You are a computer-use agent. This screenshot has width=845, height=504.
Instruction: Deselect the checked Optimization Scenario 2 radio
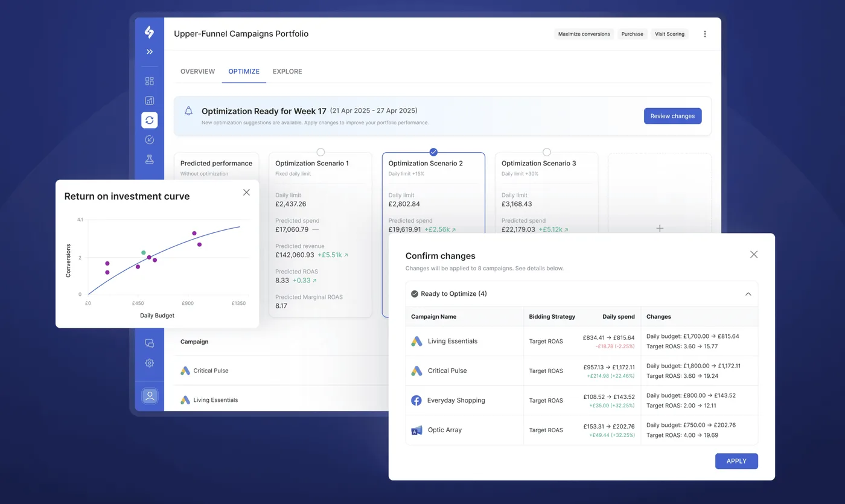pos(433,152)
